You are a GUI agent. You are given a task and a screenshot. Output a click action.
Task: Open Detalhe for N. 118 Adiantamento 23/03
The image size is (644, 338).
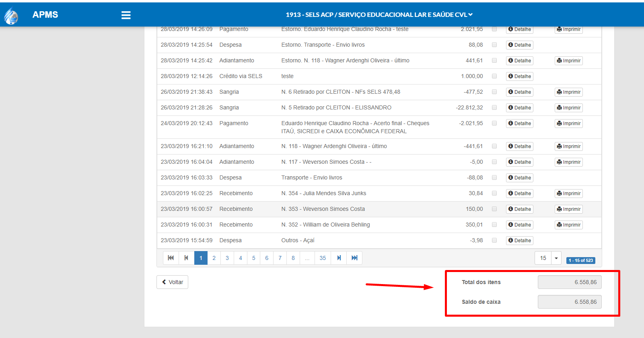point(520,146)
